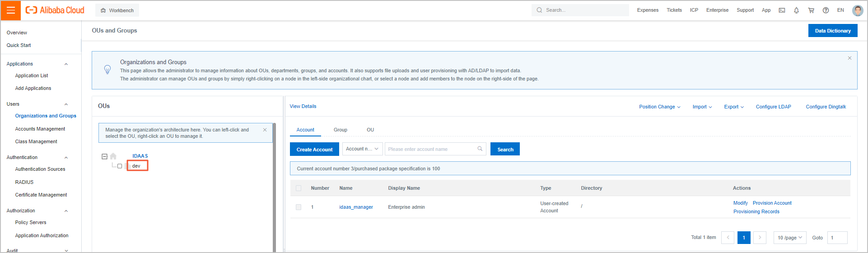Open the shopping cart icon

click(x=811, y=10)
